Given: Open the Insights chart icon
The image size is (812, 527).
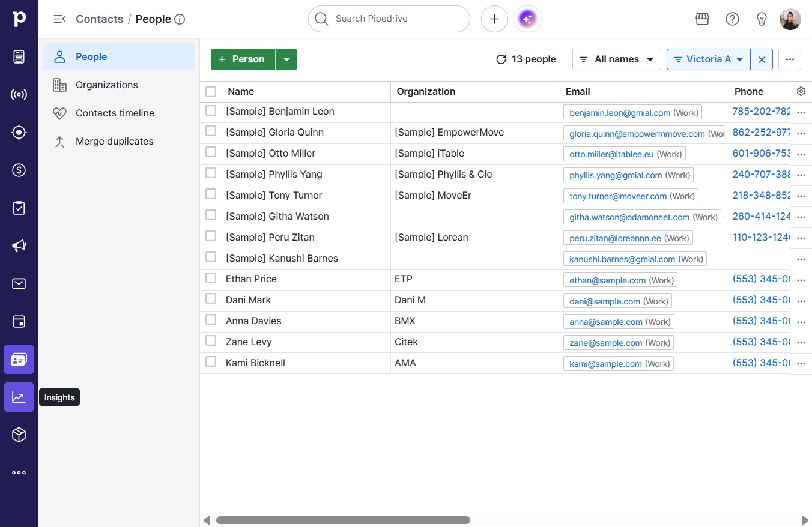Looking at the screenshot, I should [19, 397].
